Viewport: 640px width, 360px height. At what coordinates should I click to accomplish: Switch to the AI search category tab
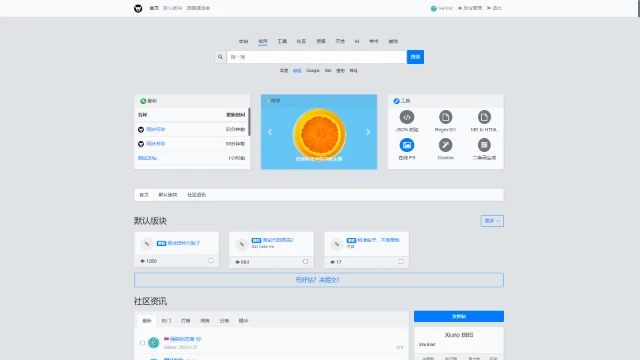pyautogui.click(x=357, y=41)
